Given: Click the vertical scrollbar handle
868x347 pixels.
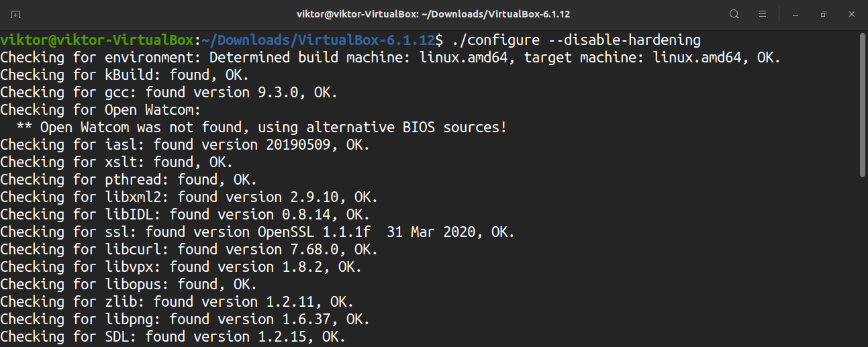Looking at the screenshot, I should click(x=863, y=104).
